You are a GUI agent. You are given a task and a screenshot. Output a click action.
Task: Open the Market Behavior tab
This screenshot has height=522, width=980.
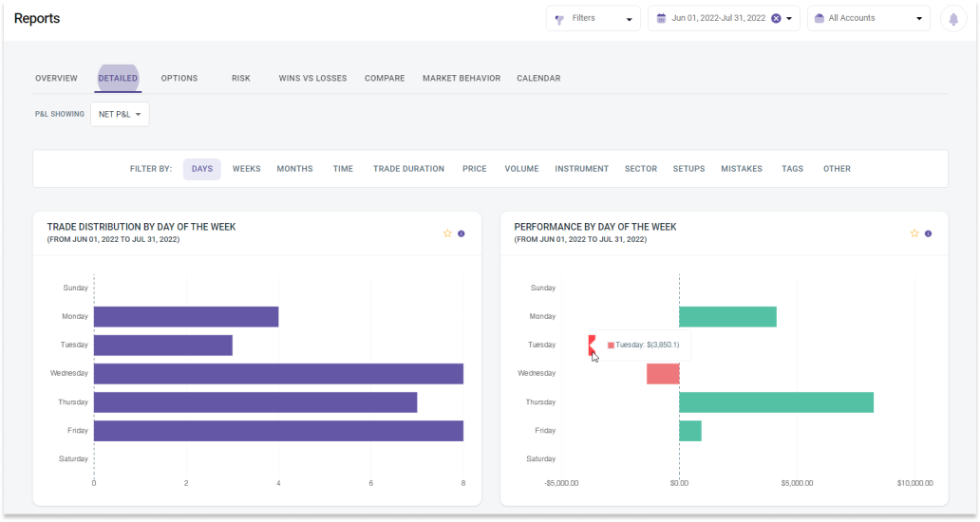click(x=461, y=79)
